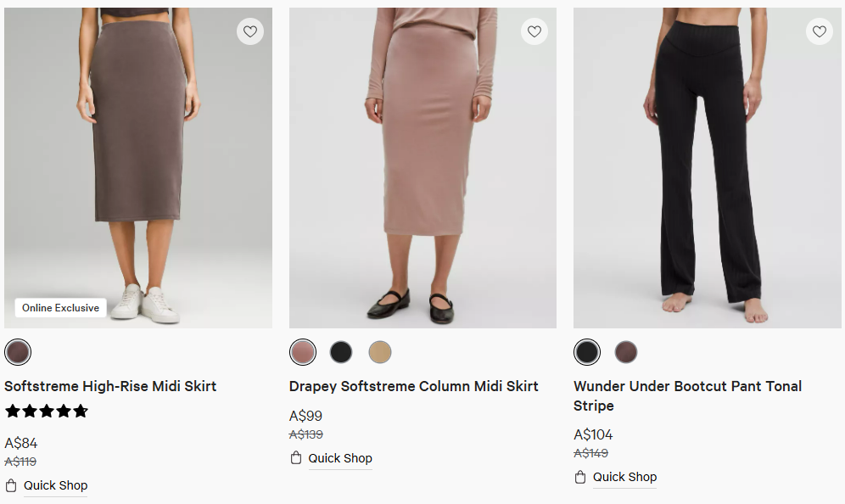
Task: Click bag icon under Drapey Softstreme Column Skirt
Action: (x=296, y=458)
